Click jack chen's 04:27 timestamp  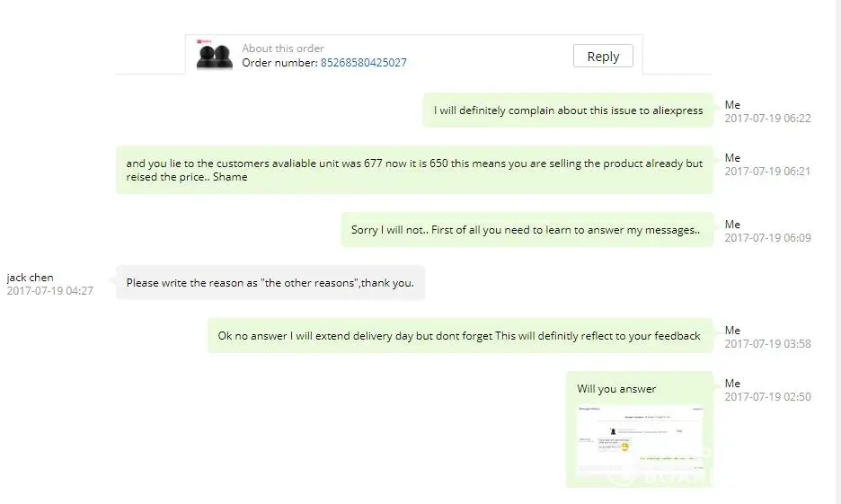(x=49, y=291)
